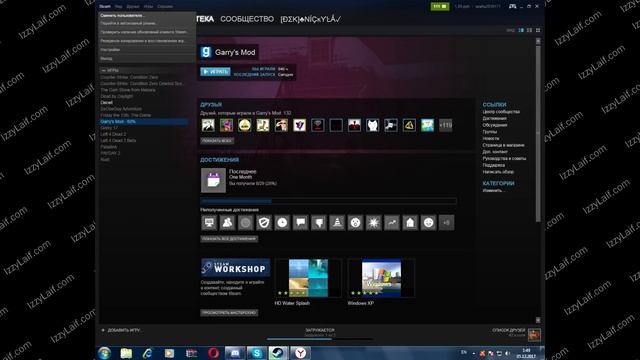
Task: Open the Игры menu
Action: tap(148, 7)
